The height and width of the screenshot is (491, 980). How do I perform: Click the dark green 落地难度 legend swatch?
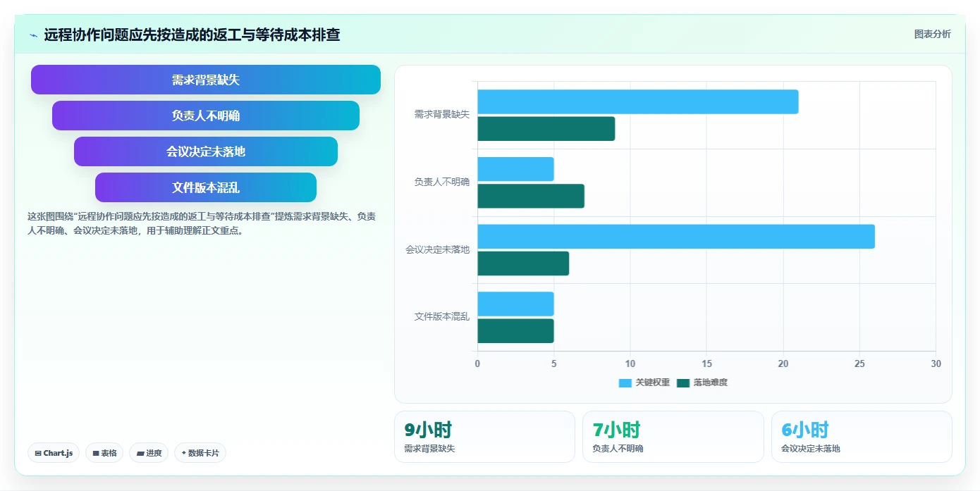click(683, 383)
